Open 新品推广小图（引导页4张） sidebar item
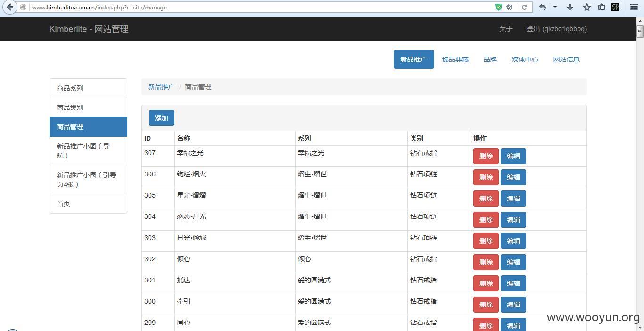Viewport: 644px width, 331px height. click(88, 180)
